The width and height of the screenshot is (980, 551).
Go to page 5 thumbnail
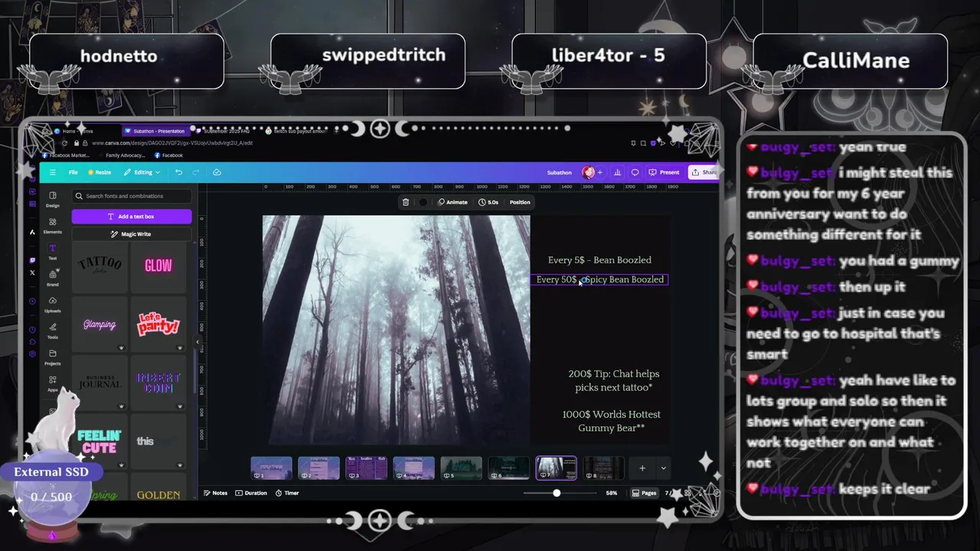click(461, 468)
